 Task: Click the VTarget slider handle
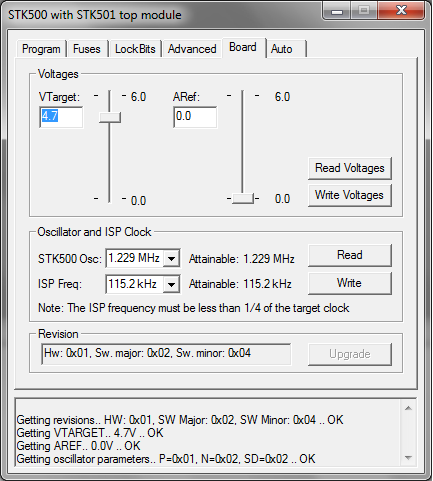click(110, 118)
